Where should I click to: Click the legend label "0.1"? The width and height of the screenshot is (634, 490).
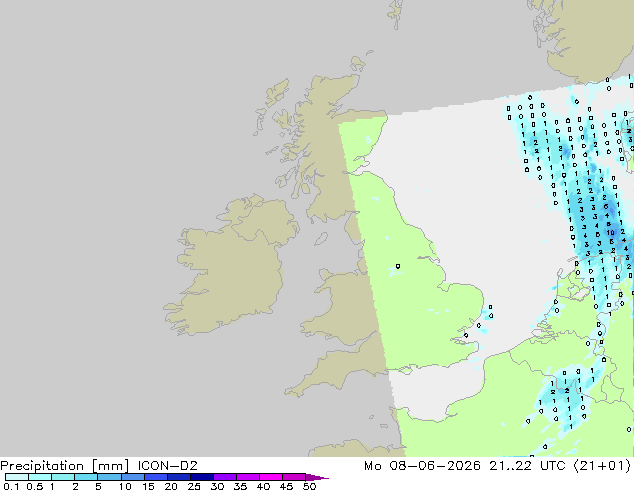coord(11,486)
